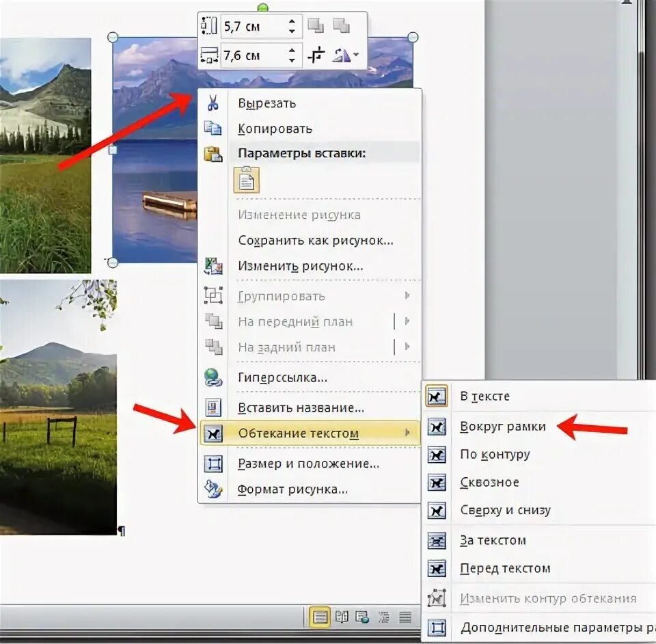Click Send Backward icon in mini toolbar

(x=342, y=26)
